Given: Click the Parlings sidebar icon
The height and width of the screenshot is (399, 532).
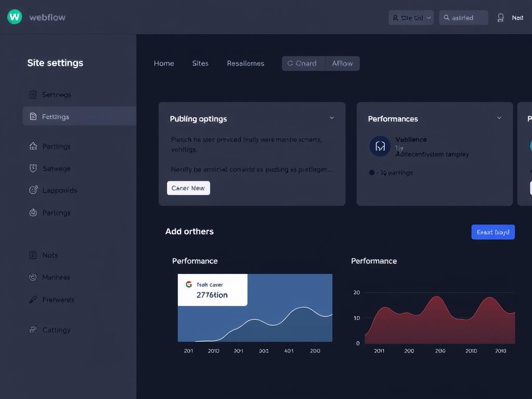Looking at the screenshot, I should (33, 212).
